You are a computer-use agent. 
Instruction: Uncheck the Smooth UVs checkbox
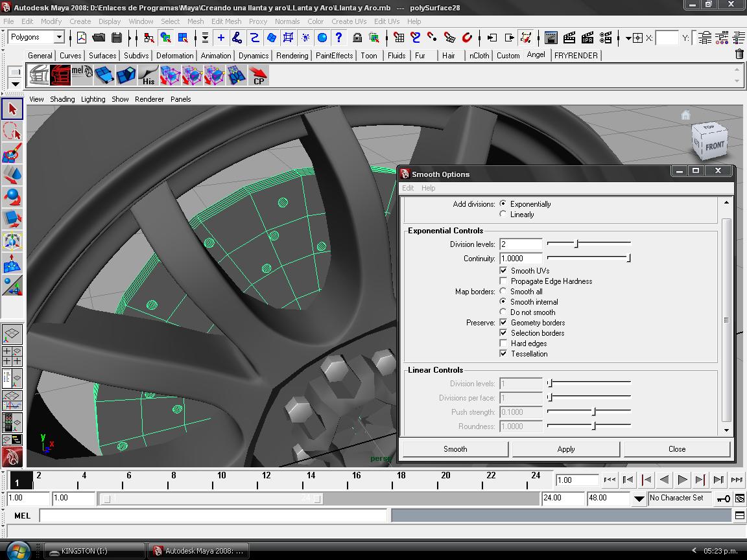pos(503,271)
